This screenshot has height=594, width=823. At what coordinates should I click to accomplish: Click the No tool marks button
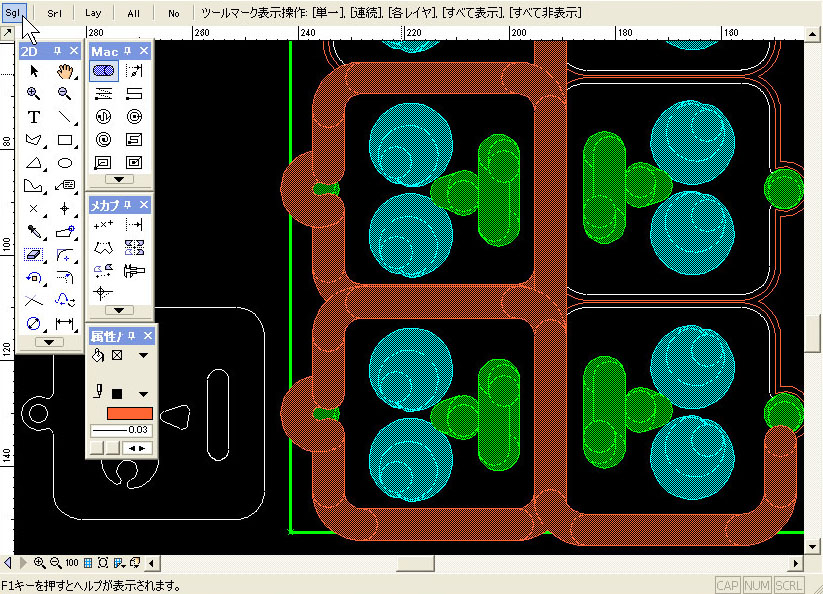click(x=173, y=13)
